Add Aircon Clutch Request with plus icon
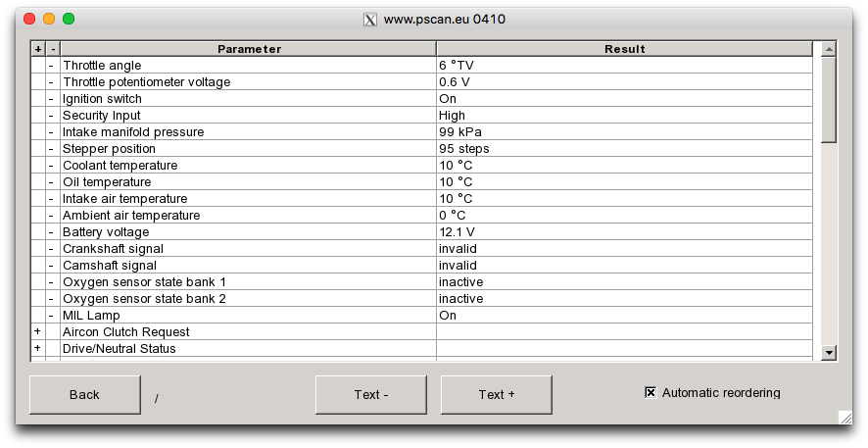This screenshot has height=448, width=868. tap(37, 331)
